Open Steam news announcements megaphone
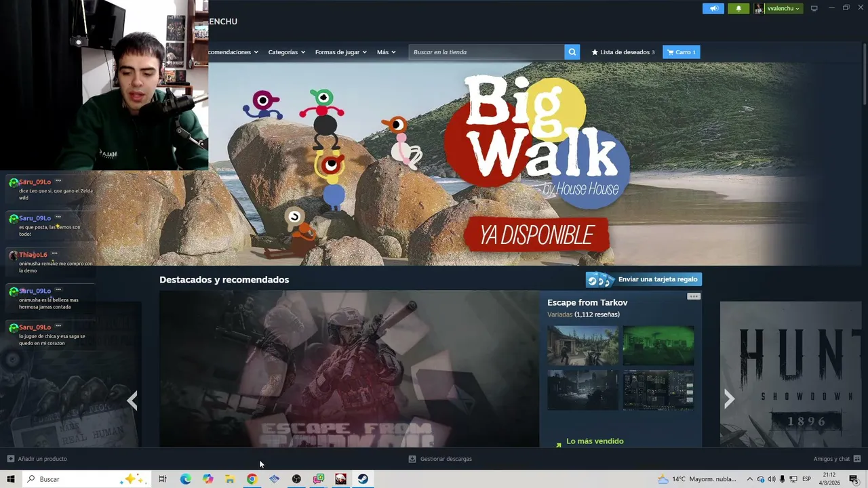 coord(713,8)
